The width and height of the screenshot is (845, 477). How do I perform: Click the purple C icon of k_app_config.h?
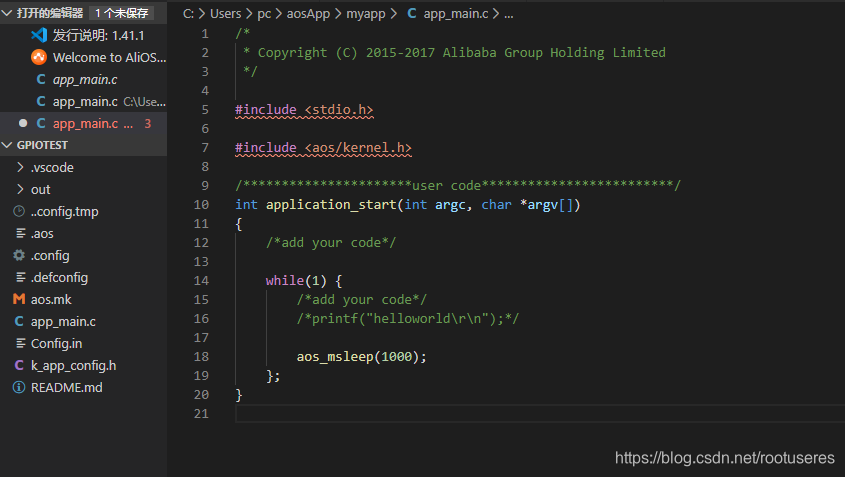coord(19,365)
